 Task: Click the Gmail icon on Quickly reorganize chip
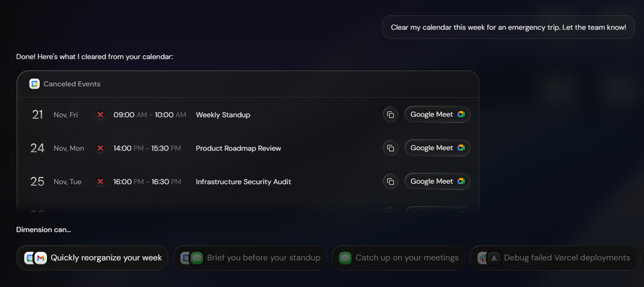[41, 258]
